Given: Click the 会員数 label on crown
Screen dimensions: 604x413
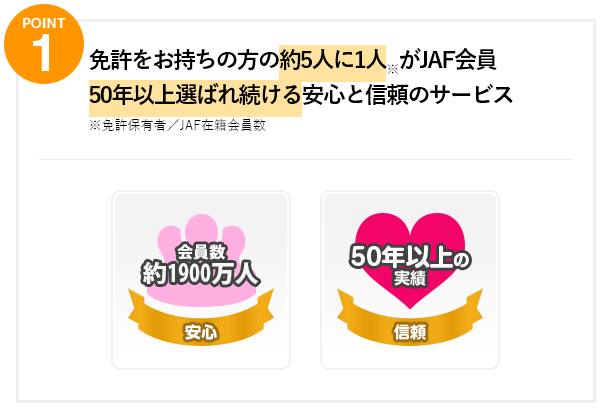Looking at the screenshot, I should point(201,252).
